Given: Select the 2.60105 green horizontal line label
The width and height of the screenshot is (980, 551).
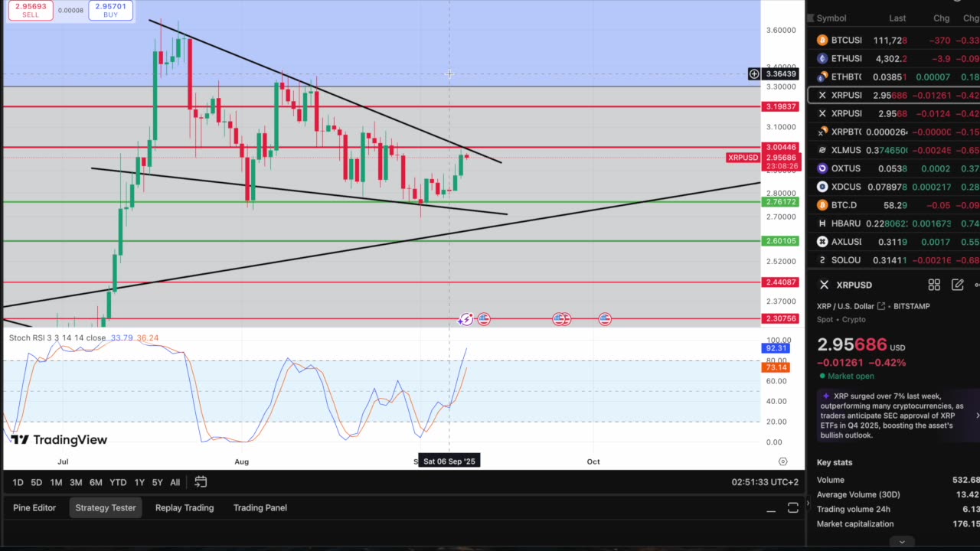Looking at the screenshot, I should [781, 241].
